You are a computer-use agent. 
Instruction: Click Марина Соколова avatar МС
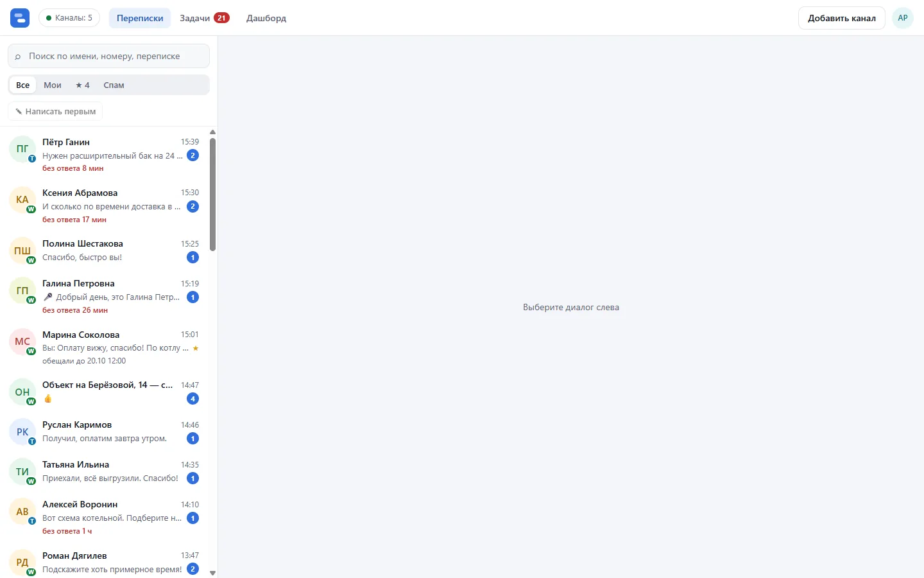[x=22, y=342]
